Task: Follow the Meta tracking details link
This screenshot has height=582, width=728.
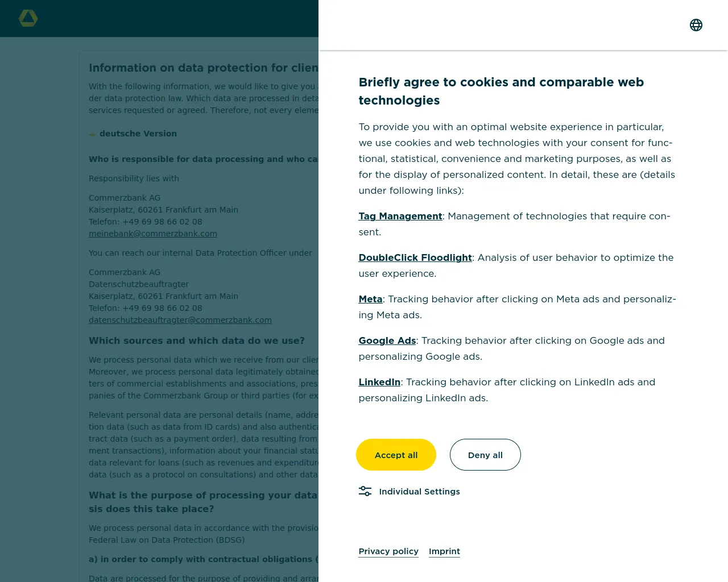Action: (x=370, y=299)
